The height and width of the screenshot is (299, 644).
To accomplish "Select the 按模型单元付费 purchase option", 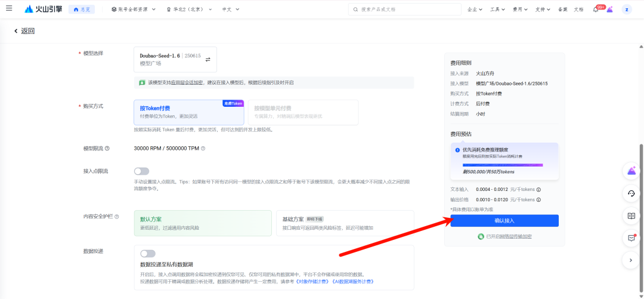I will click(303, 112).
